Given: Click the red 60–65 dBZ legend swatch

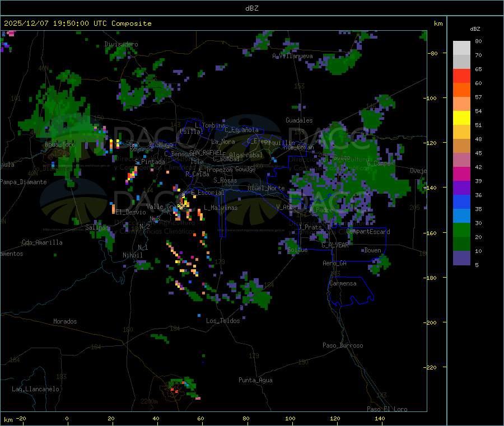Looking at the screenshot, I should (x=461, y=76).
